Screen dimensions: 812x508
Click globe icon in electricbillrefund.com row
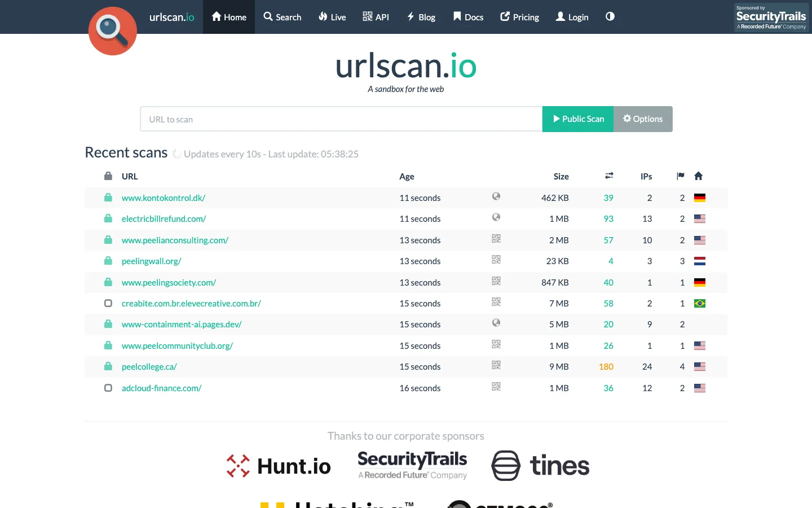(x=496, y=217)
